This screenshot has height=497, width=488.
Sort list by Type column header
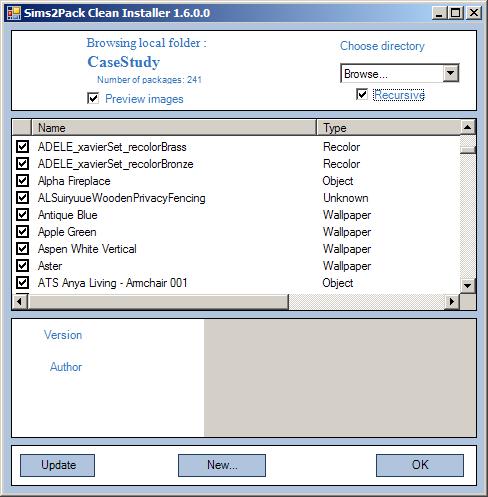coord(388,128)
